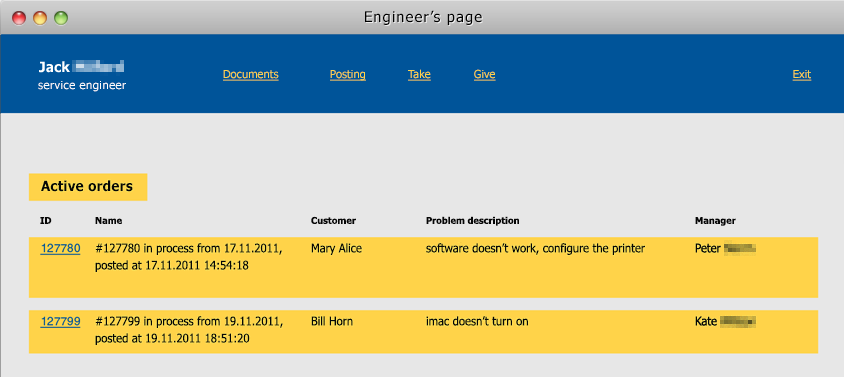Open the Give link

484,74
